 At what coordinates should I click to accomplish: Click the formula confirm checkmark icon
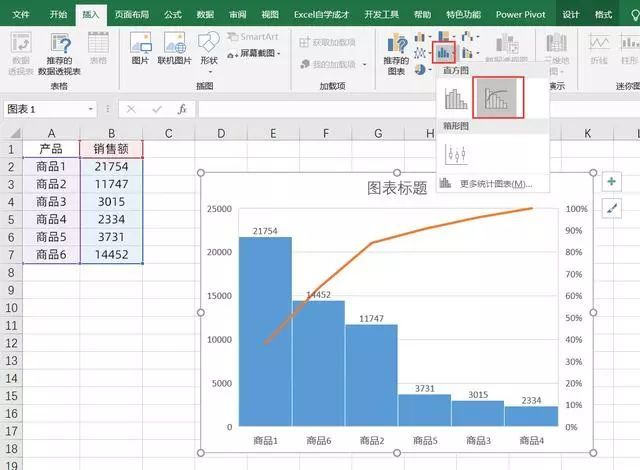point(157,109)
